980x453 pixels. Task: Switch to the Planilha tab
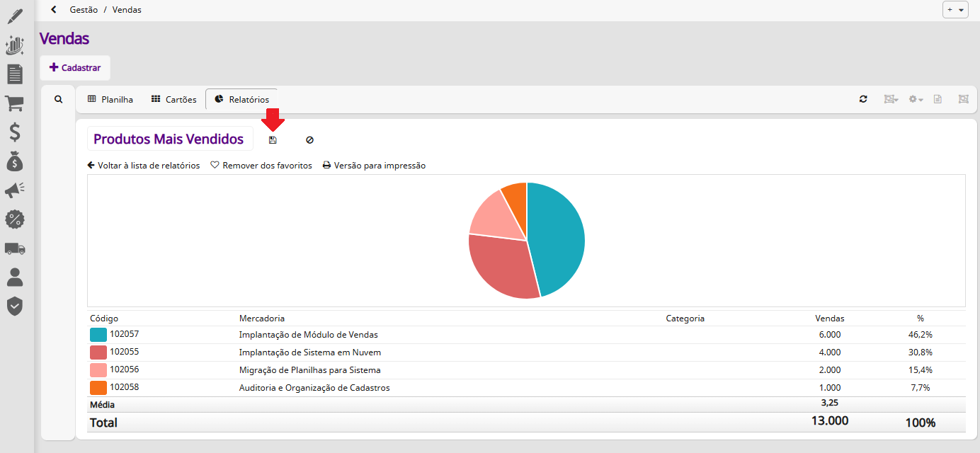point(110,99)
